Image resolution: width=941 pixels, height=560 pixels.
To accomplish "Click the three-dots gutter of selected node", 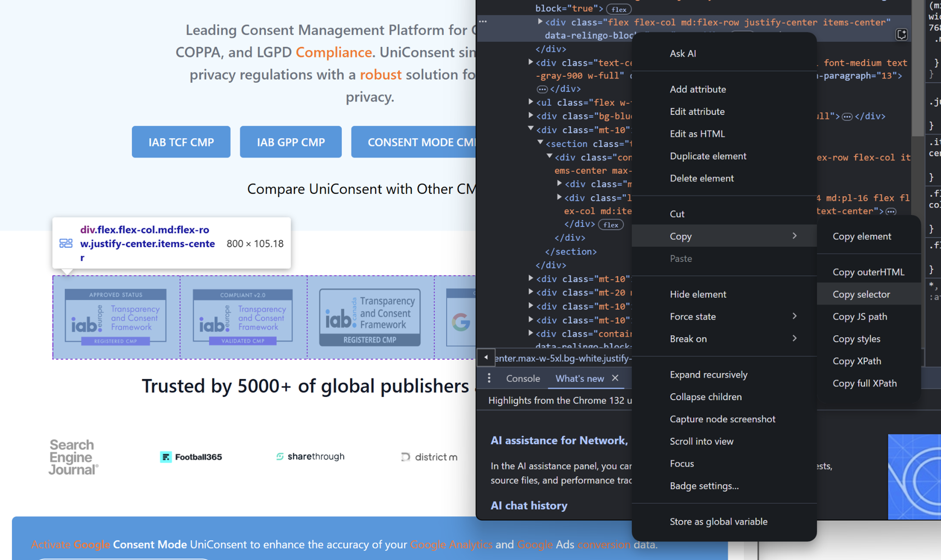I will click(483, 22).
